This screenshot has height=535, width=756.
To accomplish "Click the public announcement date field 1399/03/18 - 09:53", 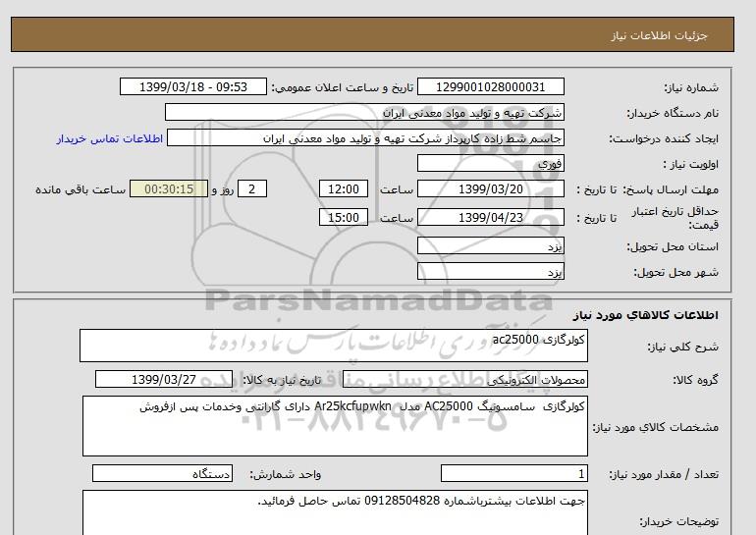I will pyautogui.click(x=192, y=87).
